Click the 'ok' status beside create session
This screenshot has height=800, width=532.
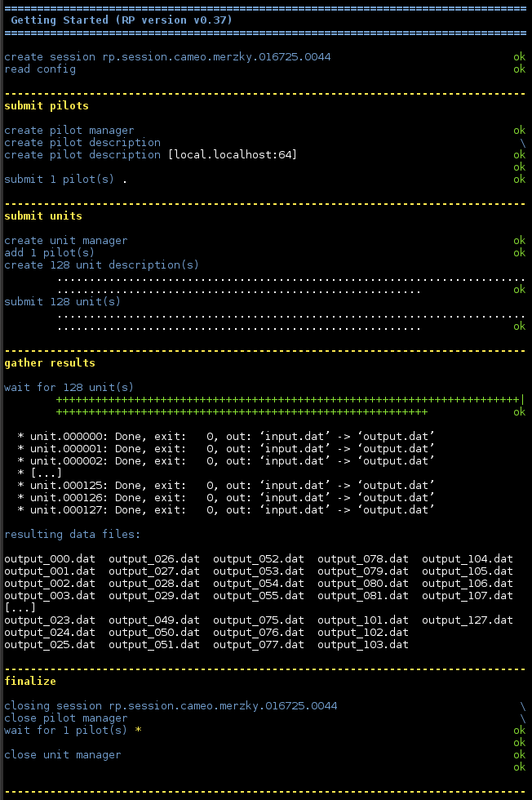[519, 56]
